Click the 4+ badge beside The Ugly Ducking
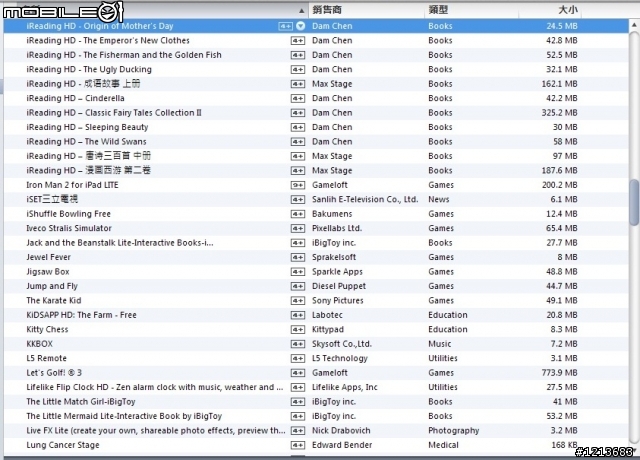 pyautogui.click(x=298, y=70)
